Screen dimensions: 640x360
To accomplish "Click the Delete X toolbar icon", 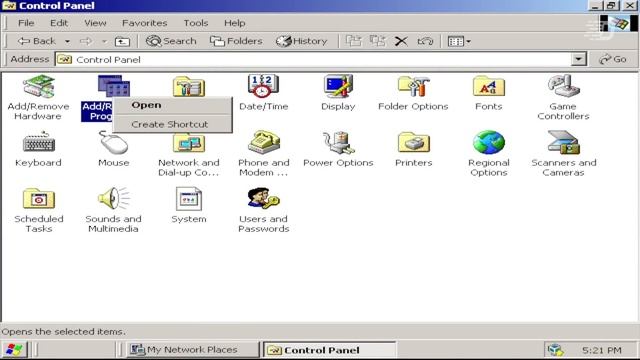I will tap(401, 41).
